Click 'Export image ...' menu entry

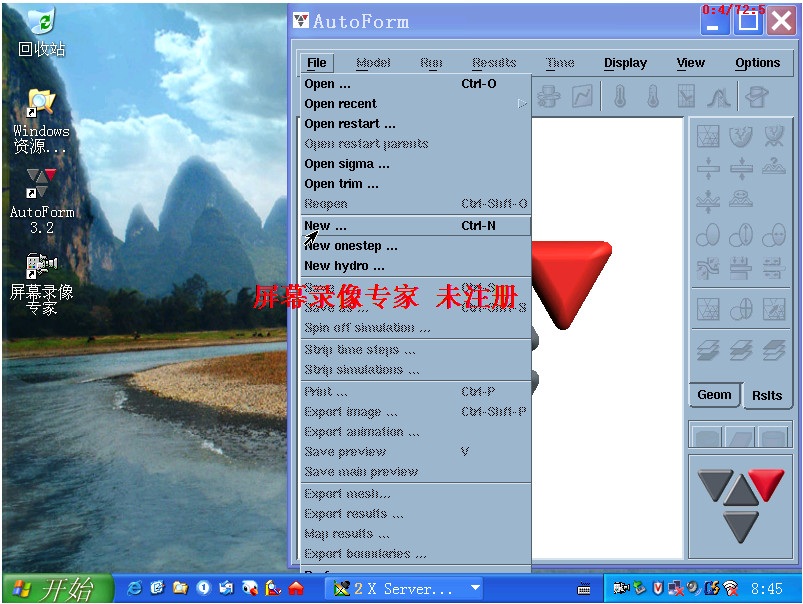(415, 412)
